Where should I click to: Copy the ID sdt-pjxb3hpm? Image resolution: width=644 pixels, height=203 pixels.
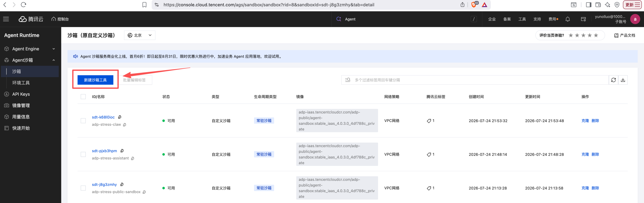tap(122, 151)
